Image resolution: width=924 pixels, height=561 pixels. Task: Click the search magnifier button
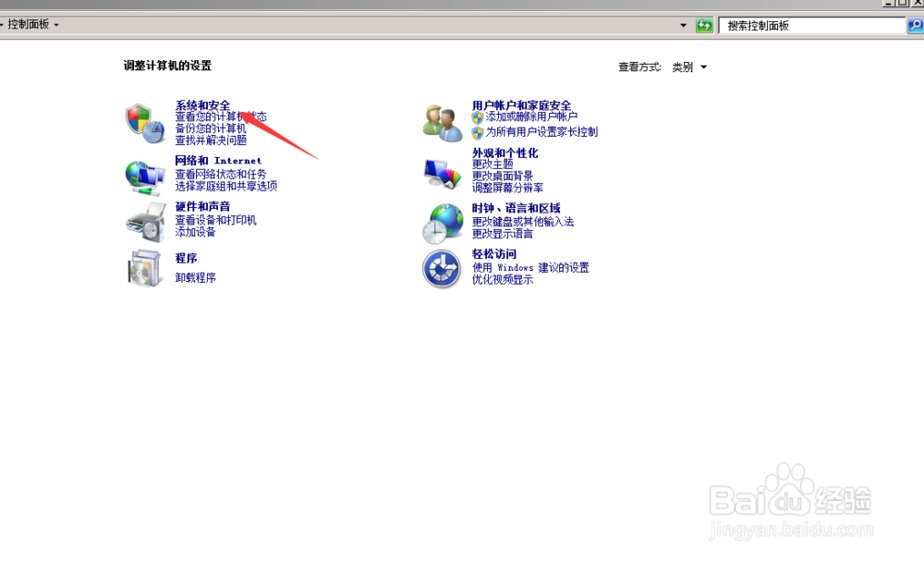(915, 25)
